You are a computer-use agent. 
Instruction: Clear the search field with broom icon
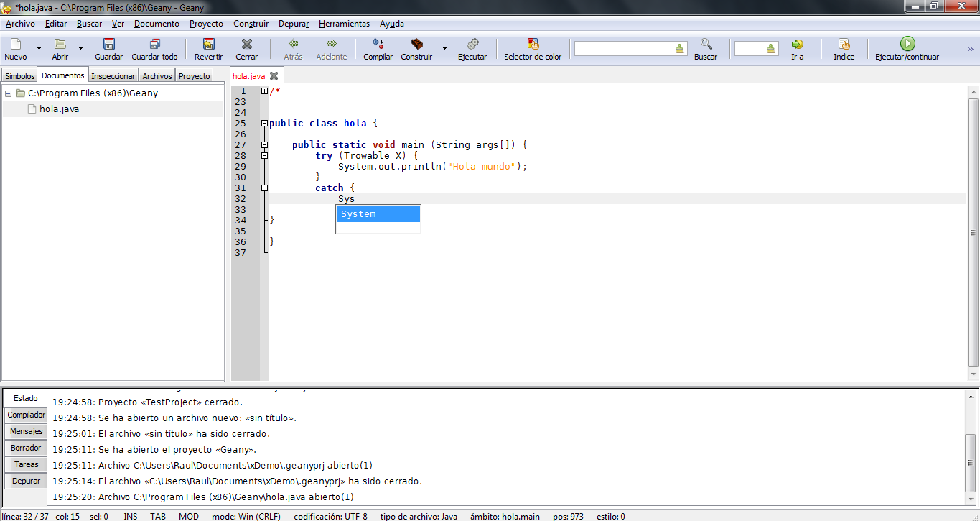680,49
